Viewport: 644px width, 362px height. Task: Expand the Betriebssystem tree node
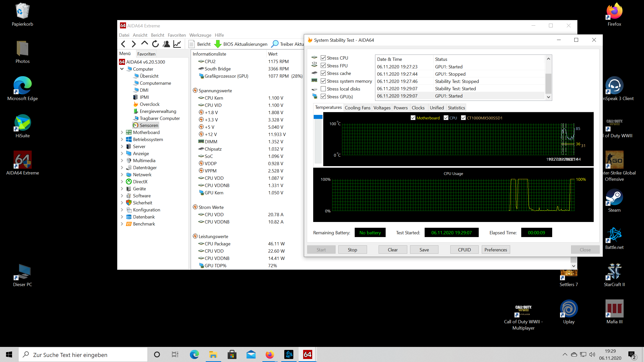(122, 139)
